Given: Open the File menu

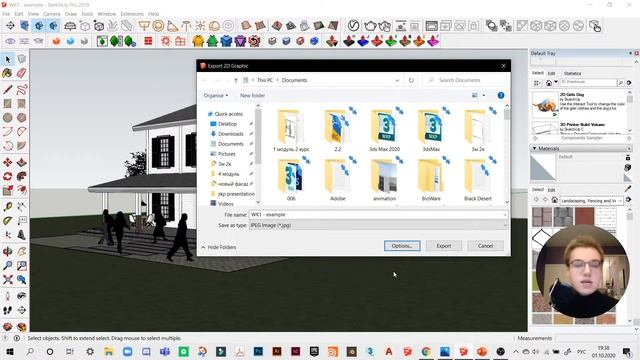Looking at the screenshot, I should pyautogui.click(x=6, y=14).
